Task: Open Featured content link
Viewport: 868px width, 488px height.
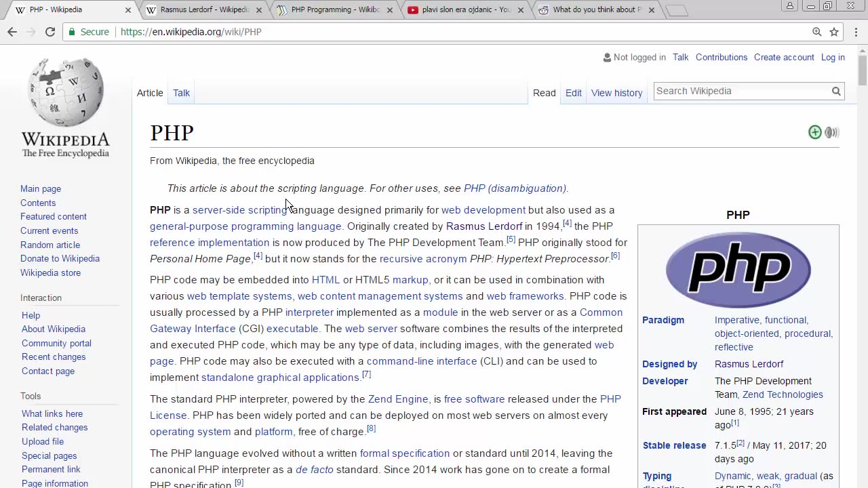Action: click(x=54, y=217)
